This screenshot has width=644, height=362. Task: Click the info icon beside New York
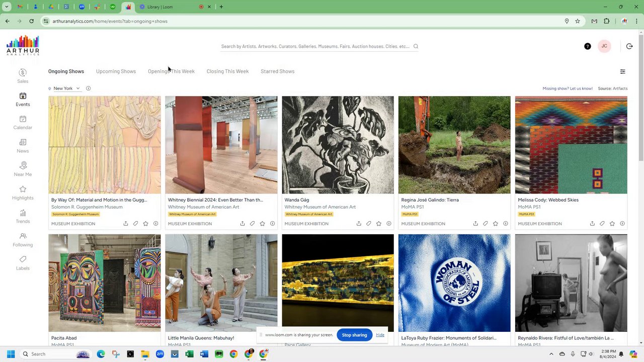point(88,88)
